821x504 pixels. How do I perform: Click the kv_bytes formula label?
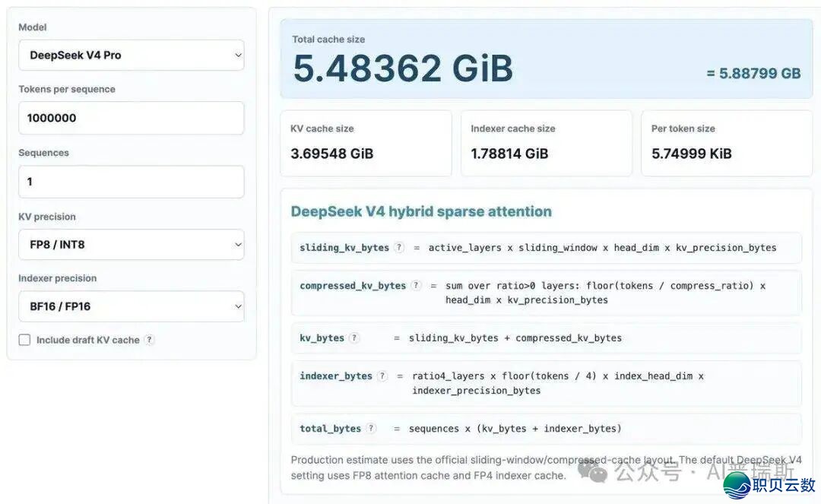[x=322, y=338]
